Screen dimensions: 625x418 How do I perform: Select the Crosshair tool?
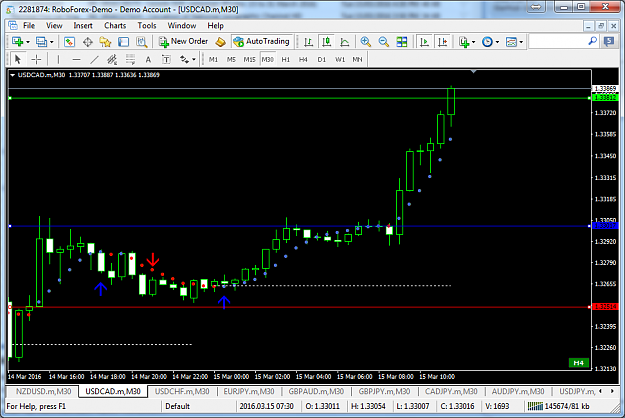click(x=36, y=59)
